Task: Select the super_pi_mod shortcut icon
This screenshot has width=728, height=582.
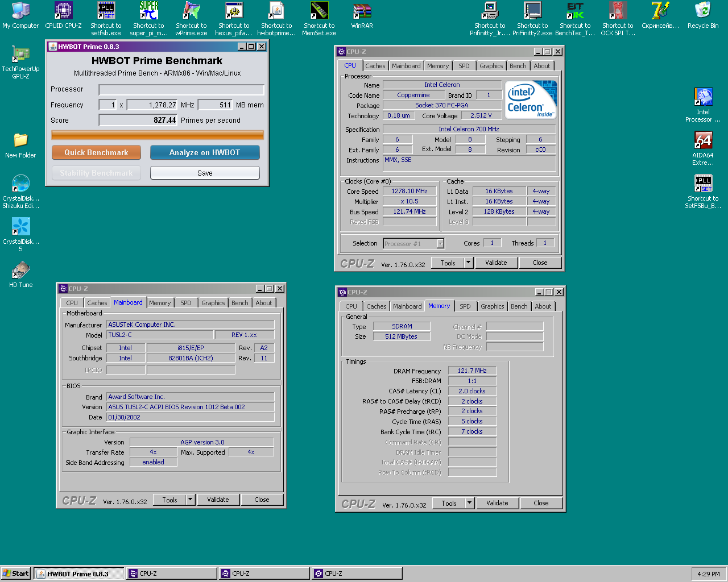Action: tap(148, 19)
